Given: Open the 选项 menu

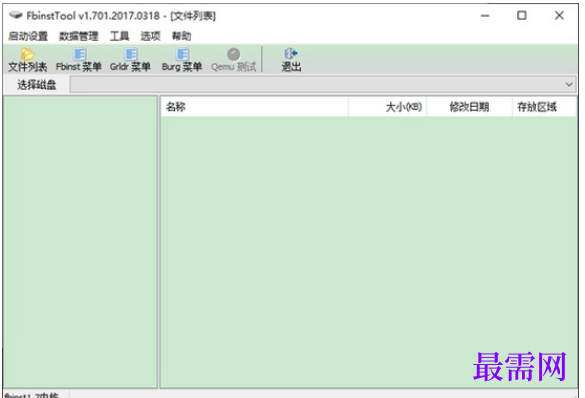Looking at the screenshot, I should click(150, 36).
